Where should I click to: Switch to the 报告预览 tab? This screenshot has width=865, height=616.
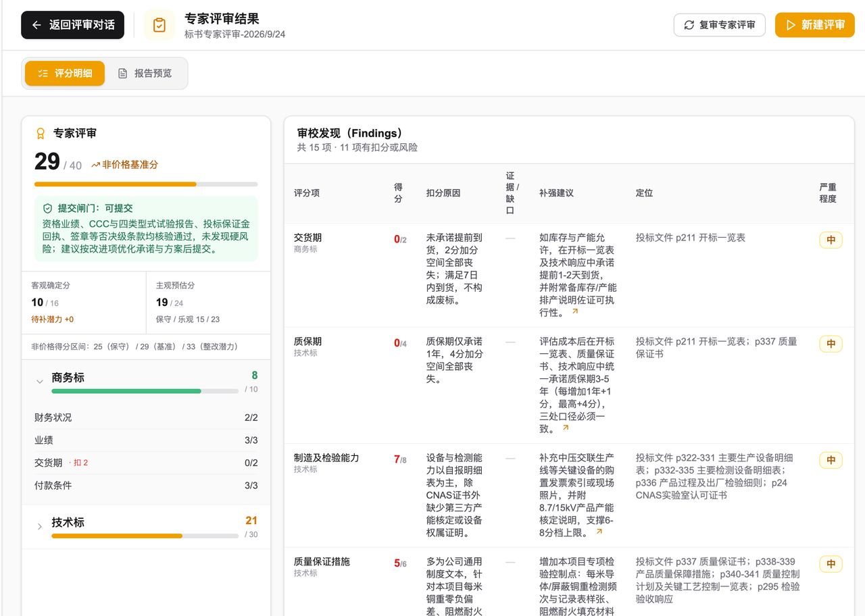145,74
